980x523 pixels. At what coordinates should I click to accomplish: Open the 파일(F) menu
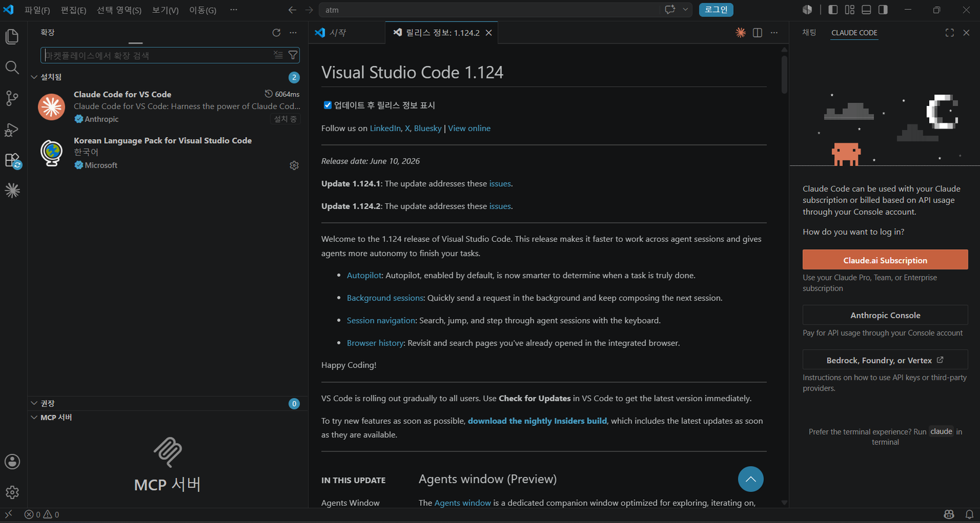point(37,10)
